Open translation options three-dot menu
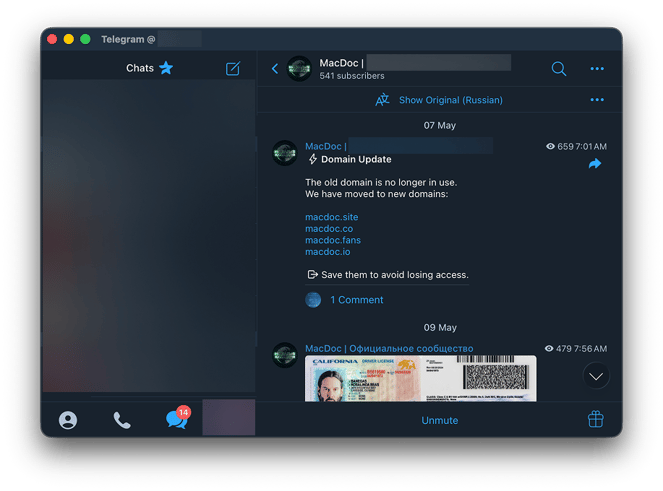Image resolution: width=663 pixels, height=491 pixels. point(597,100)
